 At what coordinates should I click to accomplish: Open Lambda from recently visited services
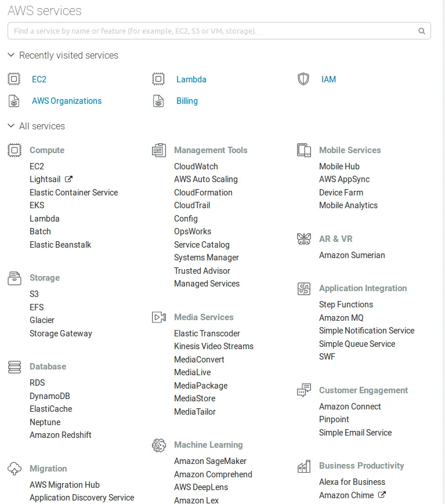191,79
